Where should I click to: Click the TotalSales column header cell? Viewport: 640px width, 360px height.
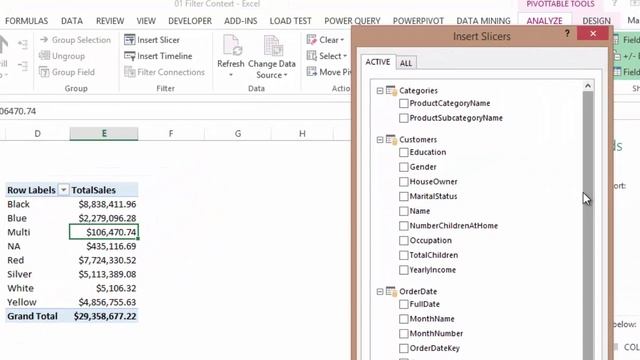tap(104, 190)
